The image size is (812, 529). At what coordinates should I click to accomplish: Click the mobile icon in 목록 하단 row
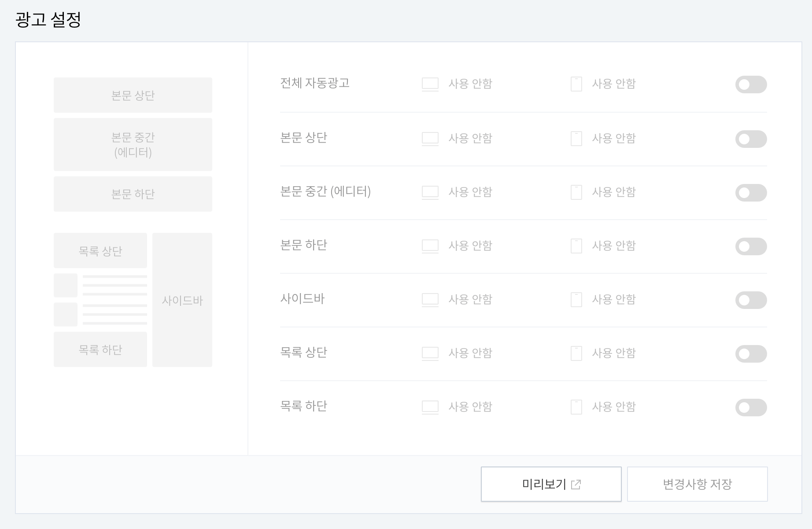(576, 406)
